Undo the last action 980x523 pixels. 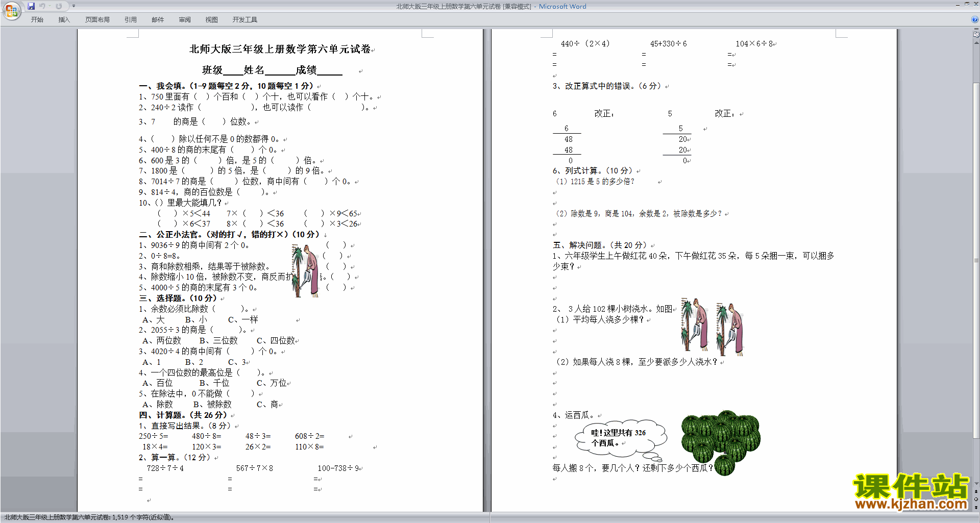[42, 6]
